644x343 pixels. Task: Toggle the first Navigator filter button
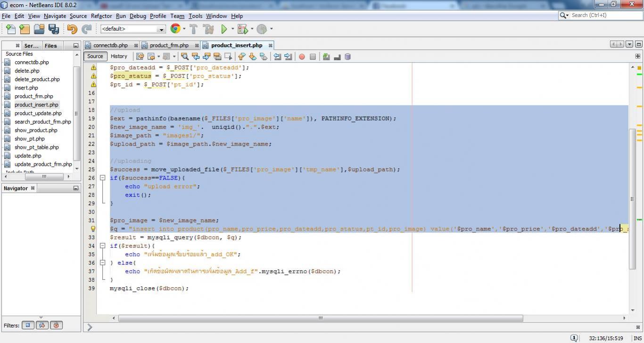(28, 325)
